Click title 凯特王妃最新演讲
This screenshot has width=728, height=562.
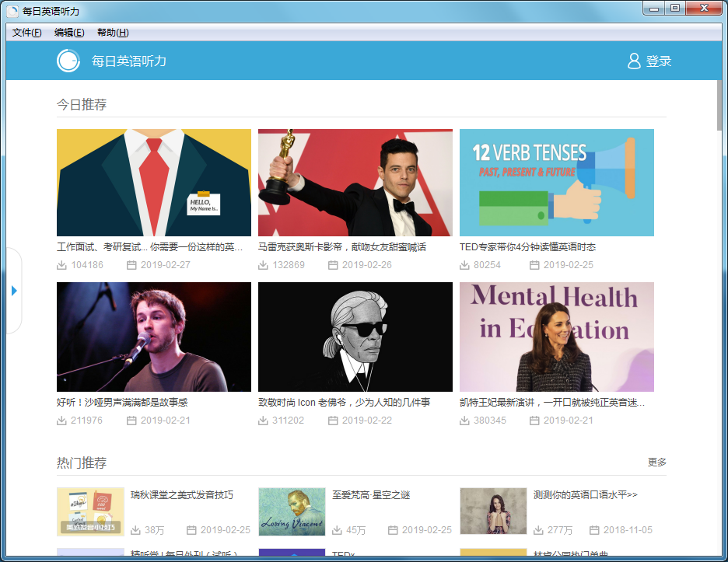coord(552,403)
